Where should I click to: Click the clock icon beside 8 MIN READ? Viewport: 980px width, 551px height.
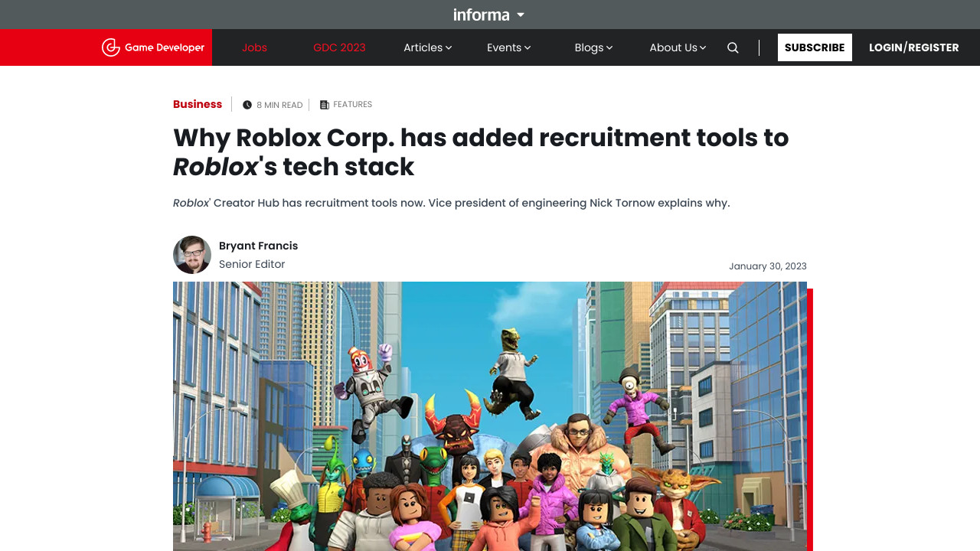point(247,105)
